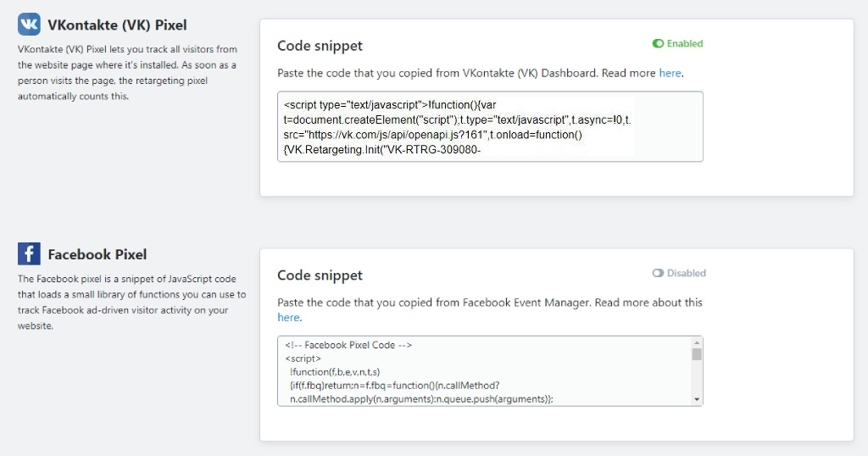Click the 'Disabled' status label

687,273
